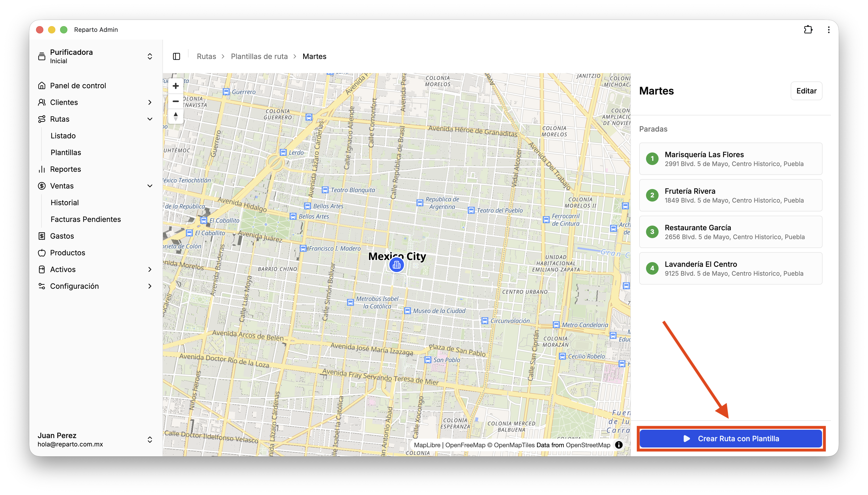Click the Martes breadcrumb text

(x=314, y=56)
